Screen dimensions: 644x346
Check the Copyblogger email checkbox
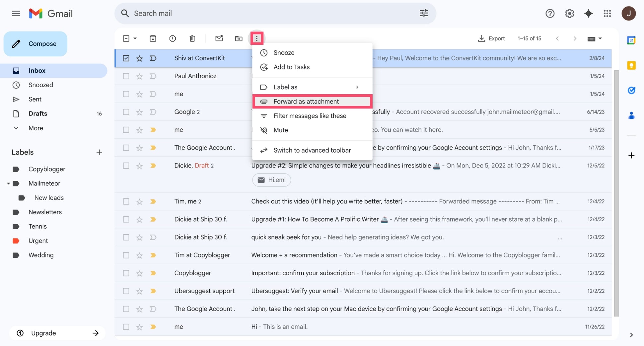(x=126, y=273)
